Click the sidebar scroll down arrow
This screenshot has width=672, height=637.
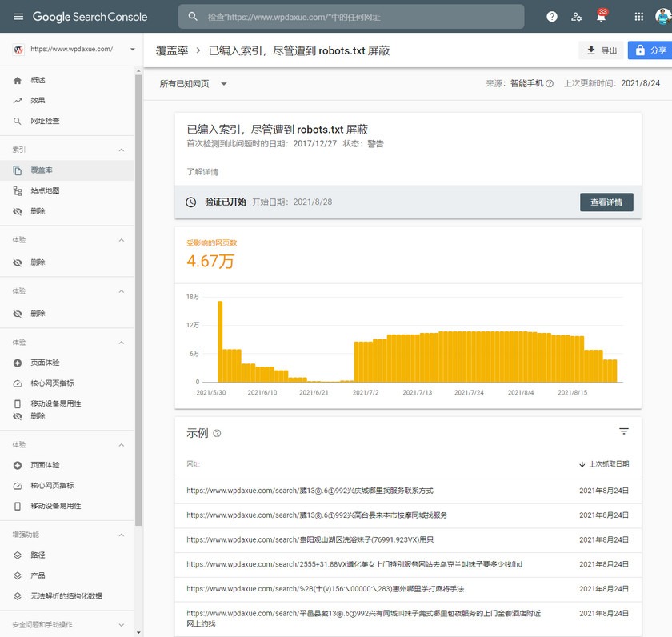click(138, 632)
